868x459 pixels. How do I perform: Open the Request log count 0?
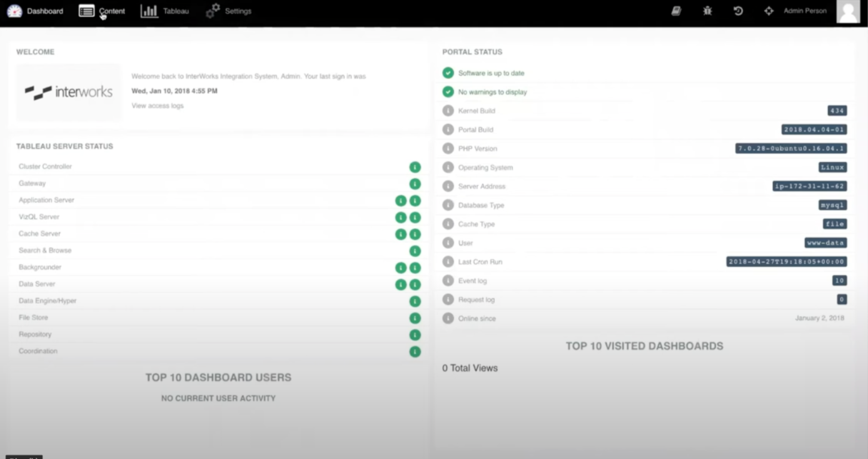coord(842,300)
